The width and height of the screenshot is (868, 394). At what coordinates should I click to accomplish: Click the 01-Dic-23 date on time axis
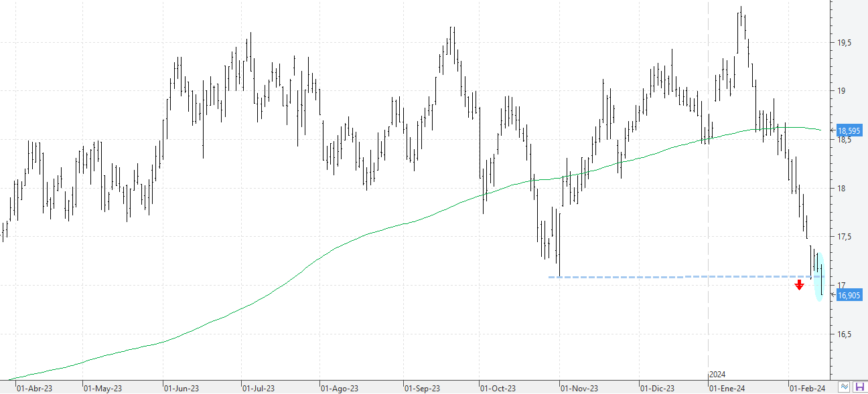coord(657,388)
